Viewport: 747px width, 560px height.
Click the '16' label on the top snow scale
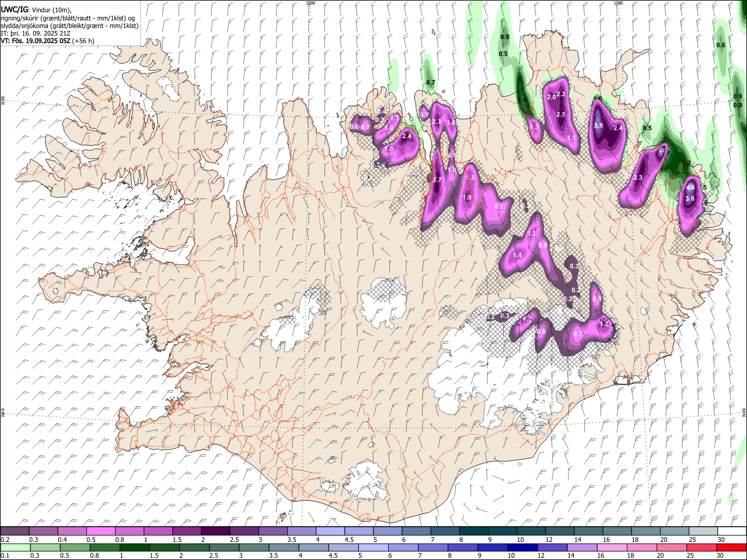tap(606, 540)
